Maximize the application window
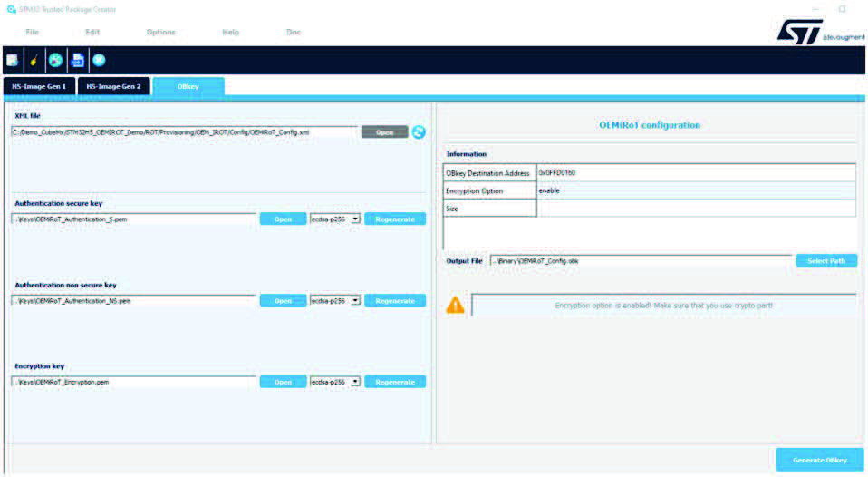 [842, 9]
